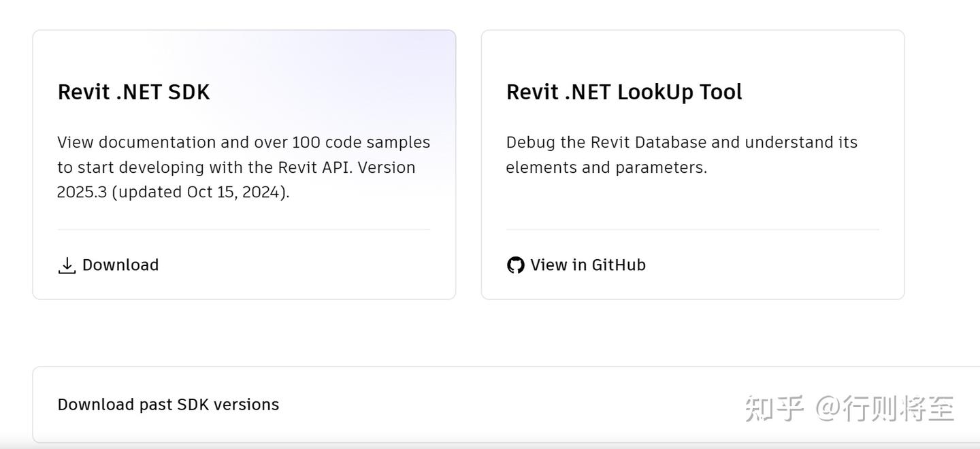This screenshot has width=980, height=449.
Task: Expand the Download past SDK versions section
Action: pyautogui.click(x=167, y=404)
